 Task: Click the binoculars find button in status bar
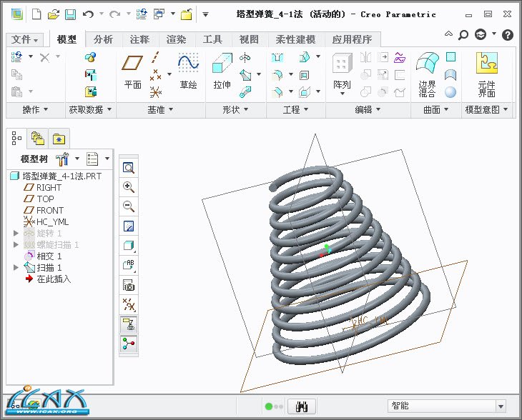coord(304,406)
